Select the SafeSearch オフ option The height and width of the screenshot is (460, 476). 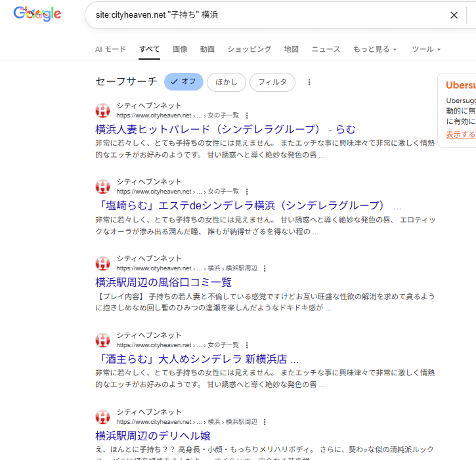coord(183,82)
